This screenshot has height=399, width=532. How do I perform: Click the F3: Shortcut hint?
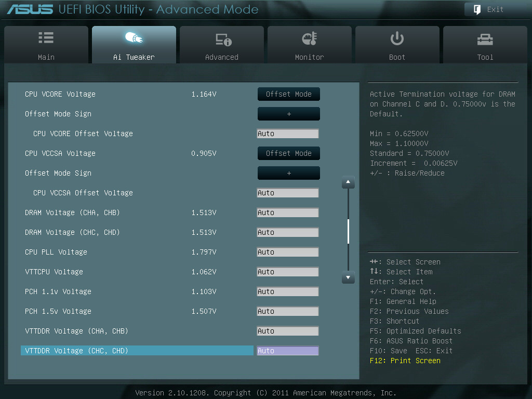pos(395,321)
